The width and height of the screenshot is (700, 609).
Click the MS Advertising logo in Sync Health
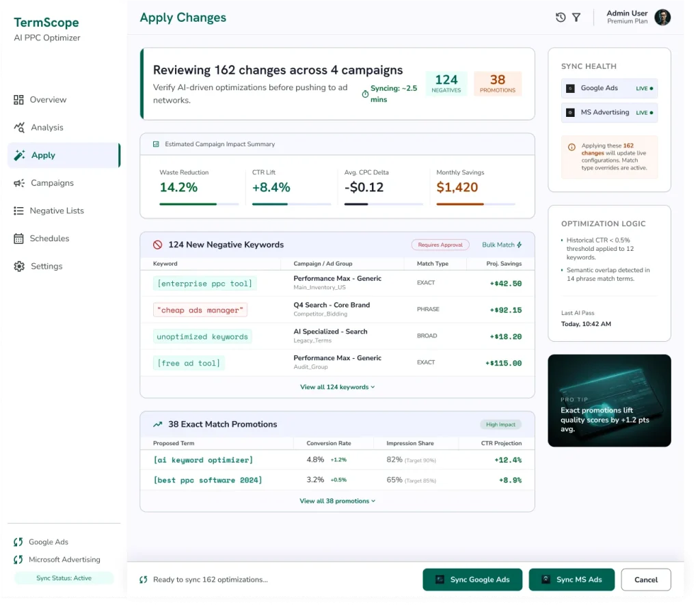pyautogui.click(x=570, y=113)
